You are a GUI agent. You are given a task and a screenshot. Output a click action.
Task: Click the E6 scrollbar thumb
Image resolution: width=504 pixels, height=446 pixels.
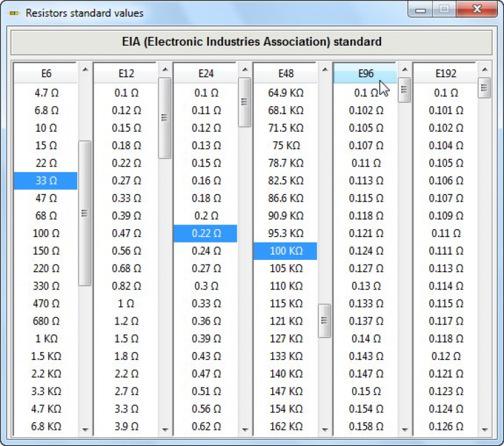(x=85, y=213)
